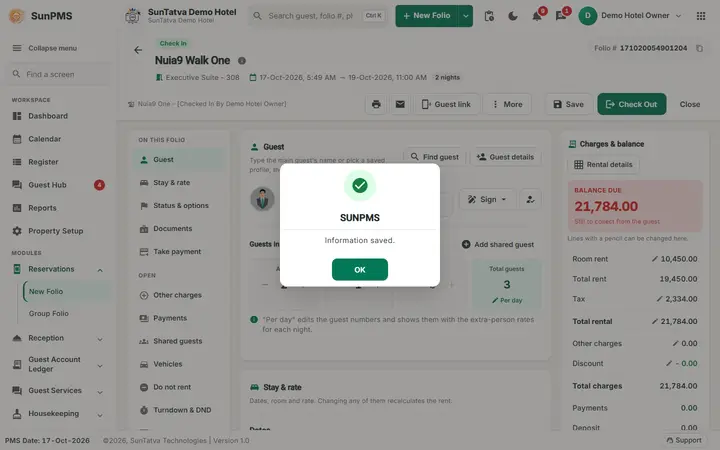Edit the Tax pencil icon
Viewport: 720px width, 450px height.
[659, 299]
